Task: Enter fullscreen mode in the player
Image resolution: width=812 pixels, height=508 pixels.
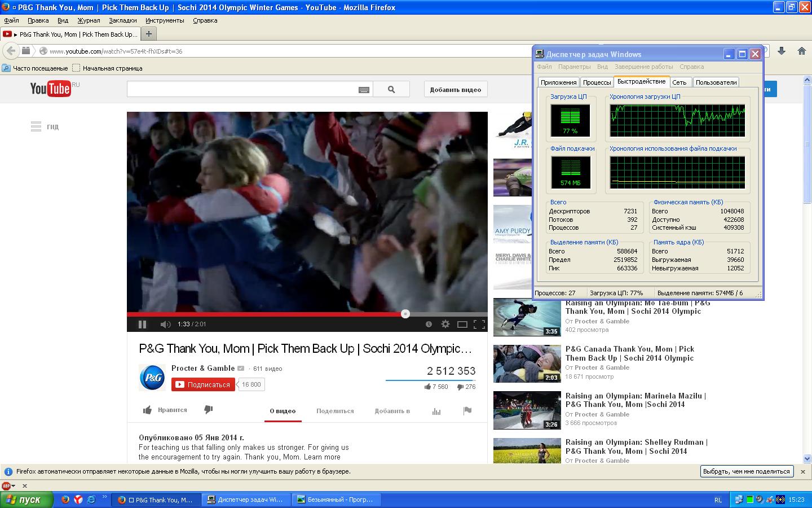Action: pos(479,324)
